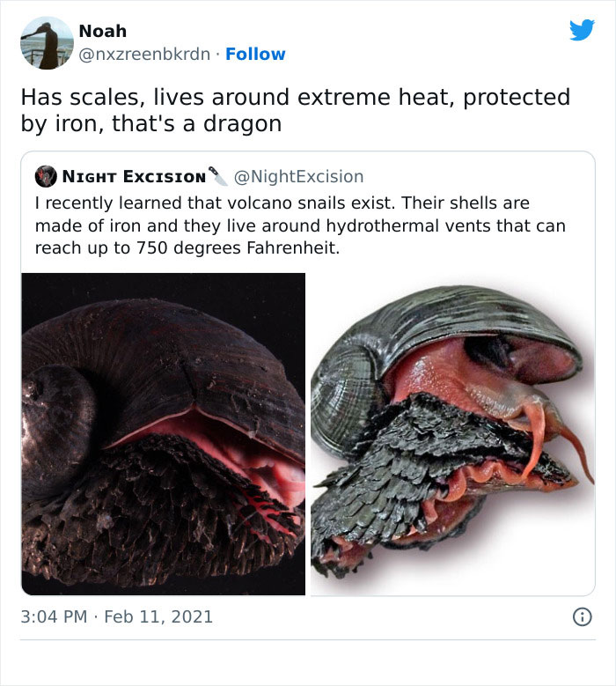Click the text 'that's a dragon'
Image resolution: width=616 pixels, height=686 pixels.
click(197, 124)
